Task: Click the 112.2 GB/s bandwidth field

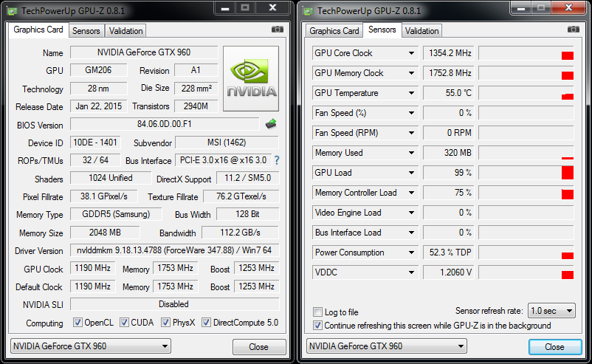Action: click(x=240, y=233)
